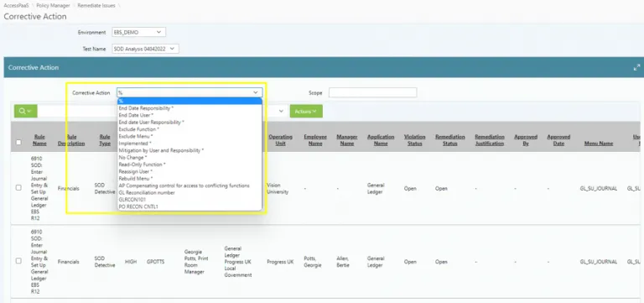Viewport: 644px width, 303px height.
Task: Expand the dropdown arrow left of Actions
Action: [282, 111]
